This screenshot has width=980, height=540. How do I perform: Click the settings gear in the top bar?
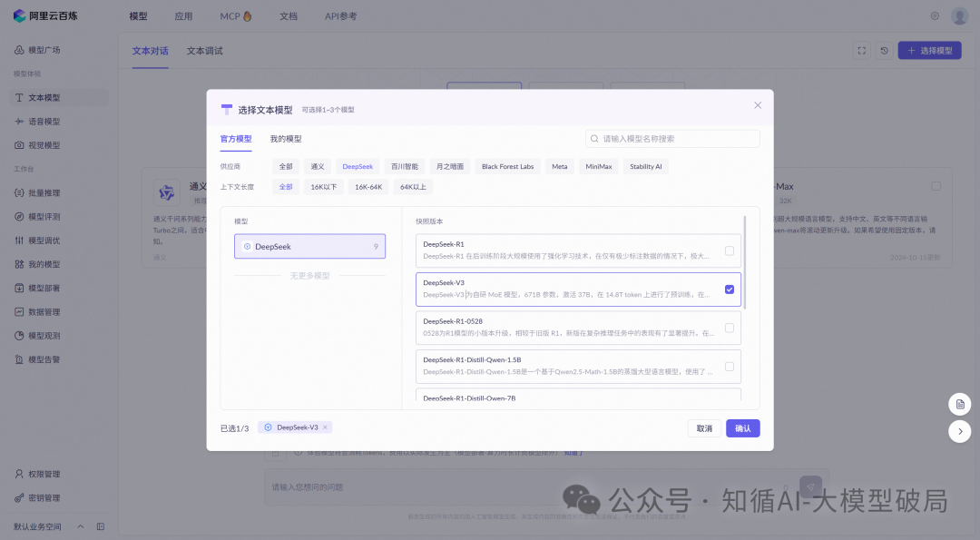(x=935, y=15)
